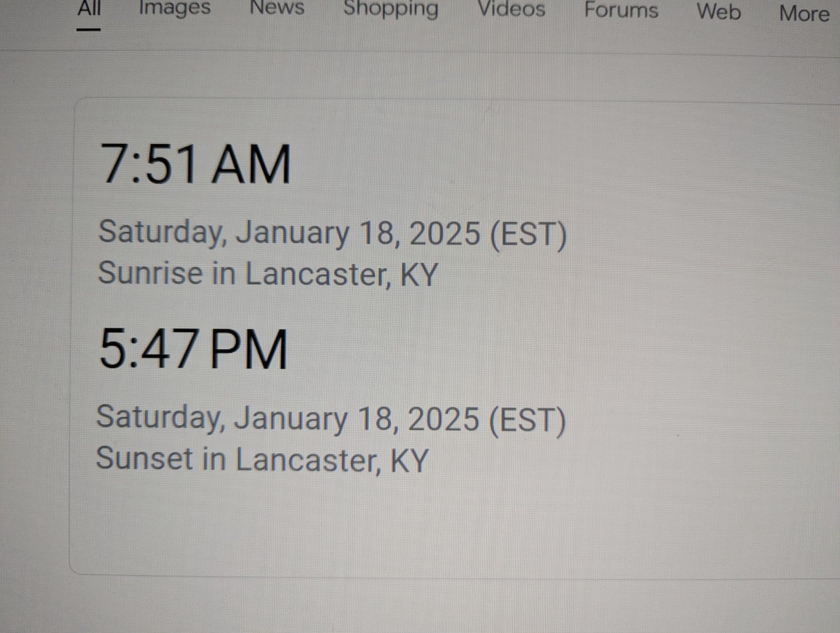Click the Sunset in Lancaster, KY text
The width and height of the screenshot is (840, 633).
tap(262, 459)
